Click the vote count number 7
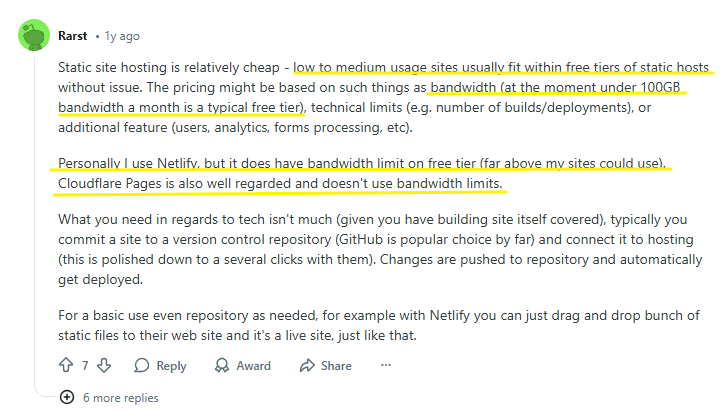 85,366
